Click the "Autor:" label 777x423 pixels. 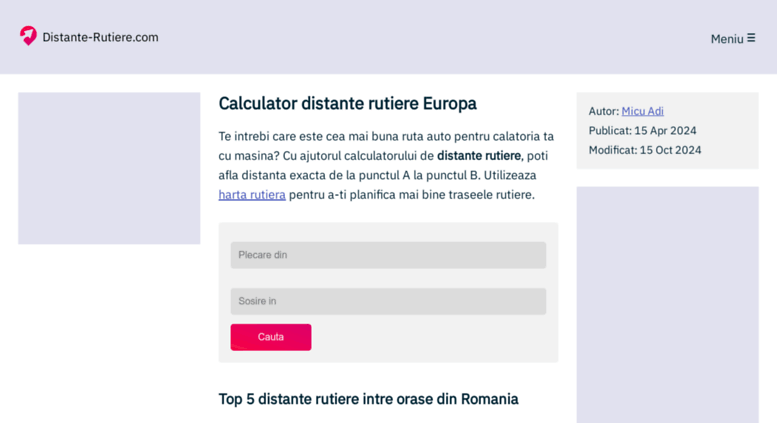coord(603,111)
